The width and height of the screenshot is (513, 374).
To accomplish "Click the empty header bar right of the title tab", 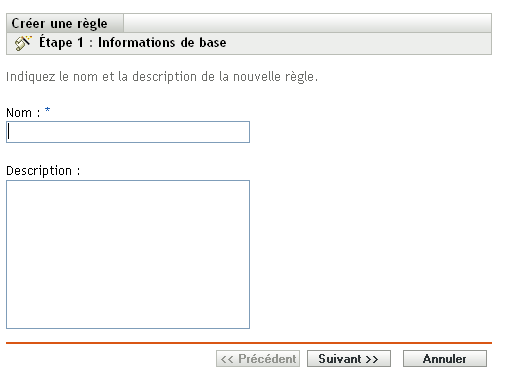I will click(307, 23).
